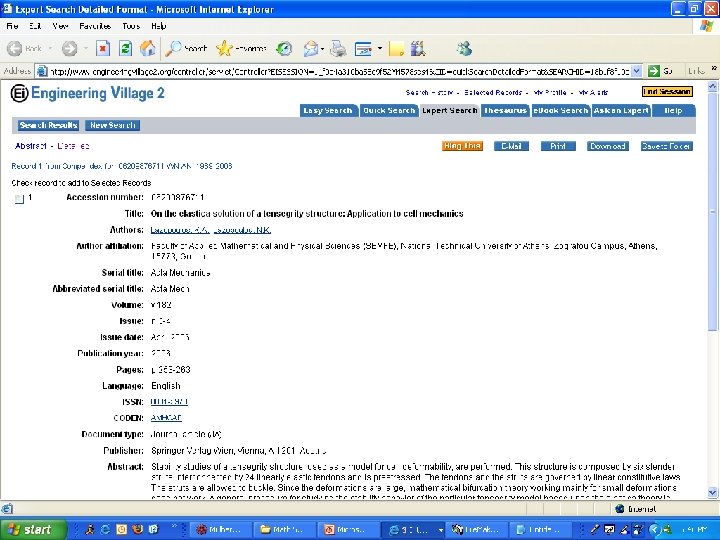
Task: Click the Save to Folder button
Action: click(666, 146)
